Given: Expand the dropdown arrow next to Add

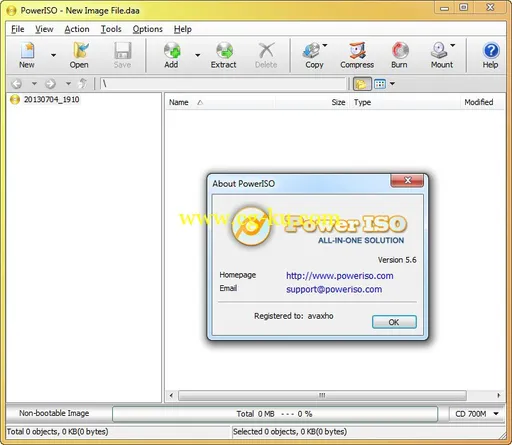Looking at the screenshot, I should (198, 55).
